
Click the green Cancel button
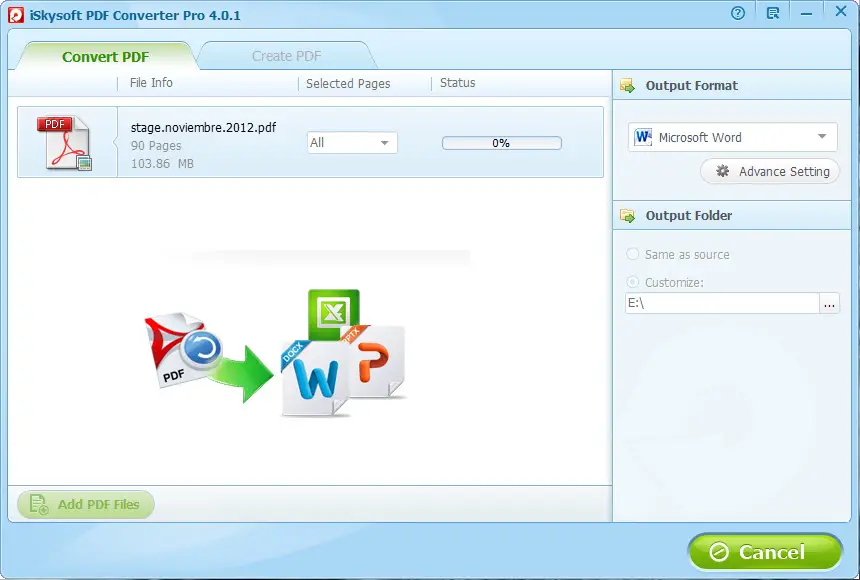point(765,551)
